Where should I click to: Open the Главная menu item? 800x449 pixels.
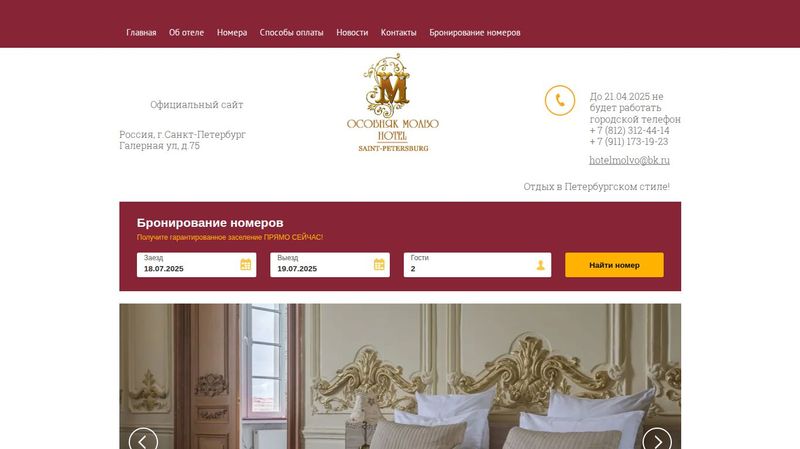141,33
